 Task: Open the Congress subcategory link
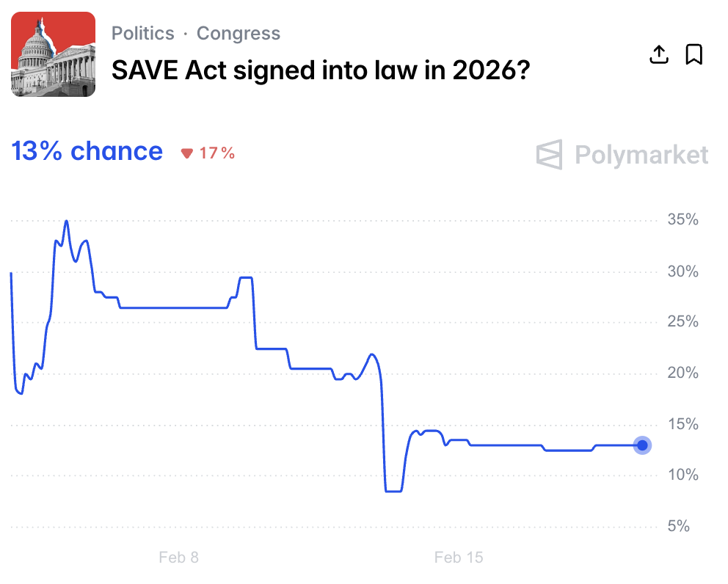tap(239, 34)
